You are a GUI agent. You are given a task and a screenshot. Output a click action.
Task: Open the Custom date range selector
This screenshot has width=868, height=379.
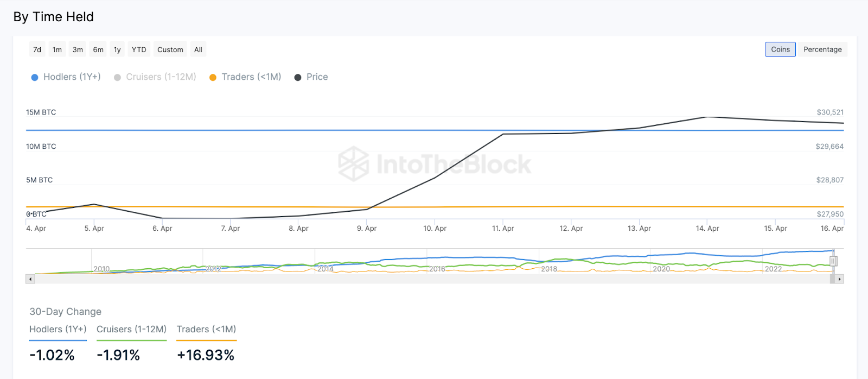170,49
